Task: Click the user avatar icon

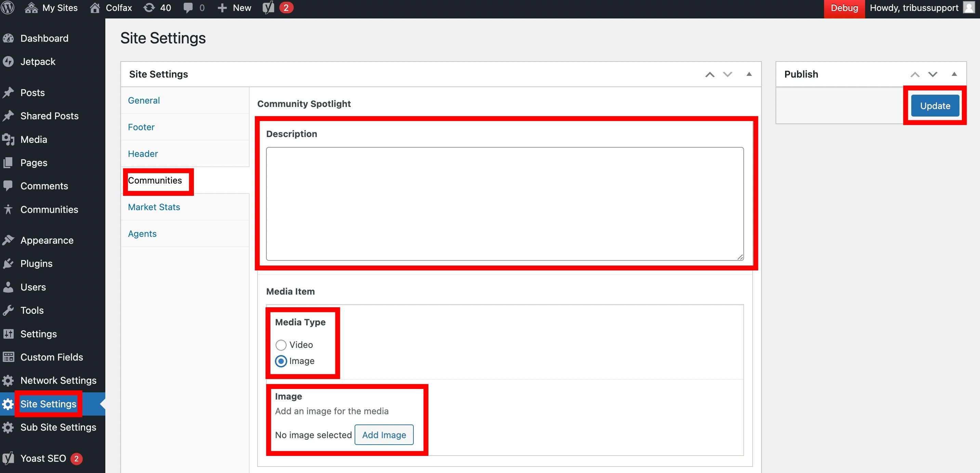Action: pos(969,8)
